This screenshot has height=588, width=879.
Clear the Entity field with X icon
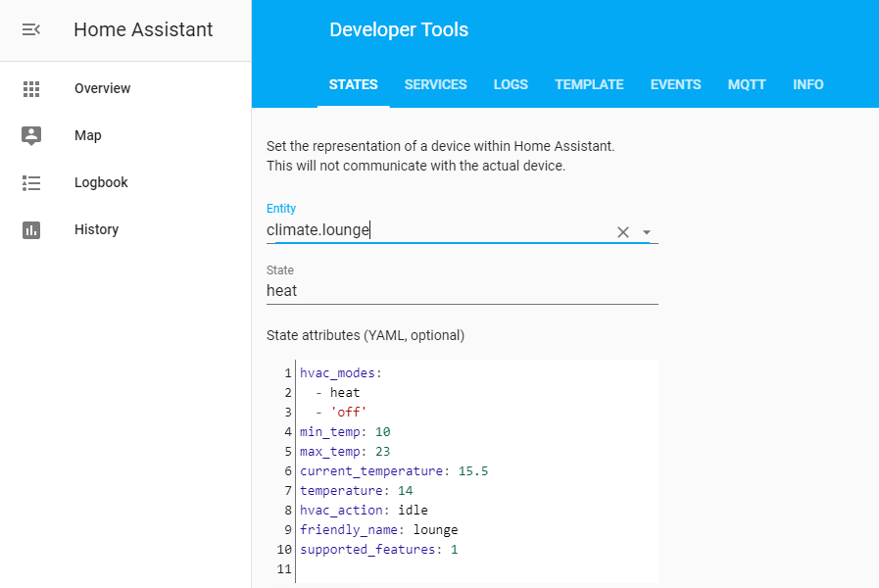point(623,232)
